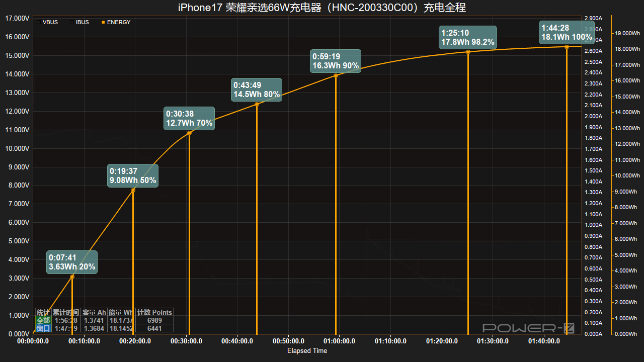Viewport: 644px width, 362px height.
Task: Toggle the IBUS legend checkbox
Action: tap(71, 22)
